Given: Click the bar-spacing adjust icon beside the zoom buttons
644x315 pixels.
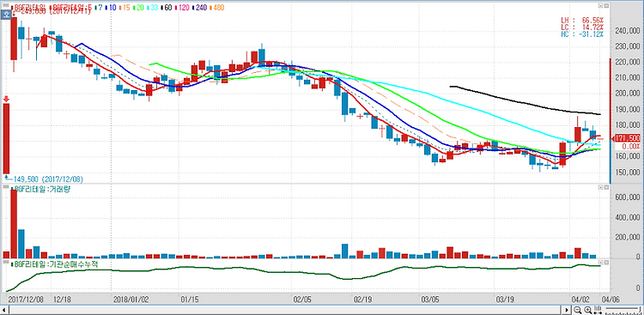Looking at the screenshot, I should coord(598,310).
